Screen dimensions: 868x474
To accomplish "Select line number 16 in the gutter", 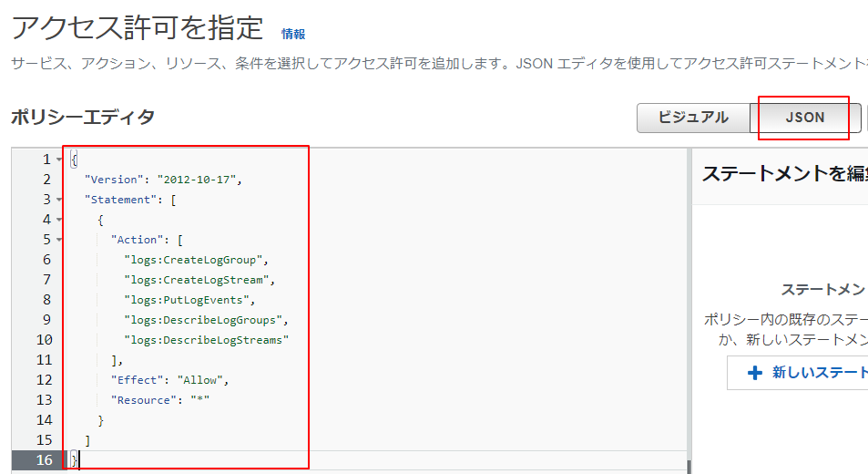I will tap(43, 460).
